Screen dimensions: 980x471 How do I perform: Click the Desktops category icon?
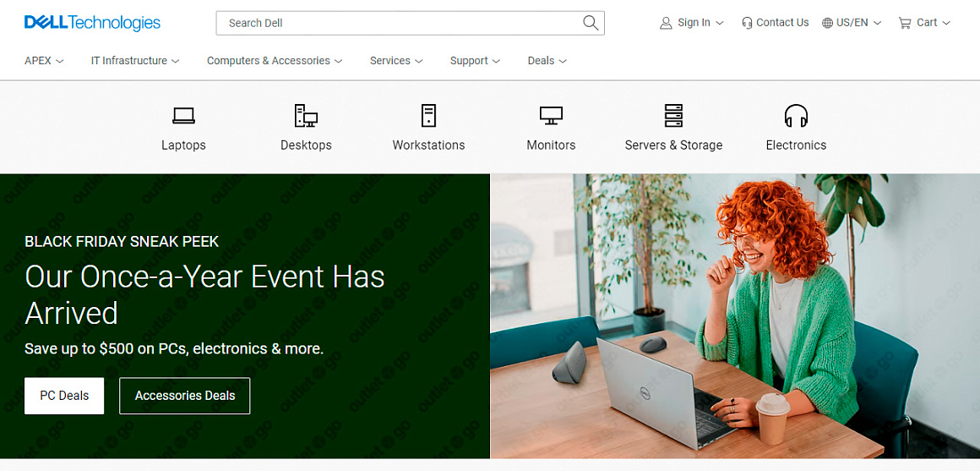pos(306,116)
